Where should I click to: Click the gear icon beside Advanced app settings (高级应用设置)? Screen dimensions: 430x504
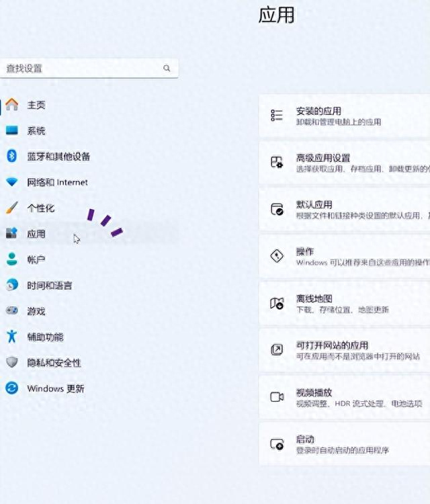pyautogui.click(x=277, y=162)
